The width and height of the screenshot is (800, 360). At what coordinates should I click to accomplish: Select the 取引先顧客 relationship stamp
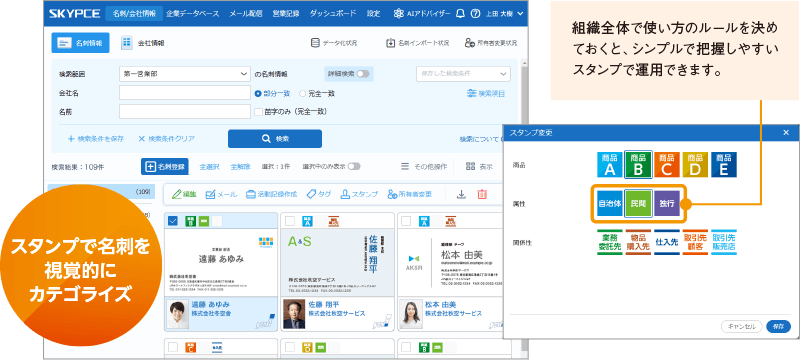(x=695, y=242)
